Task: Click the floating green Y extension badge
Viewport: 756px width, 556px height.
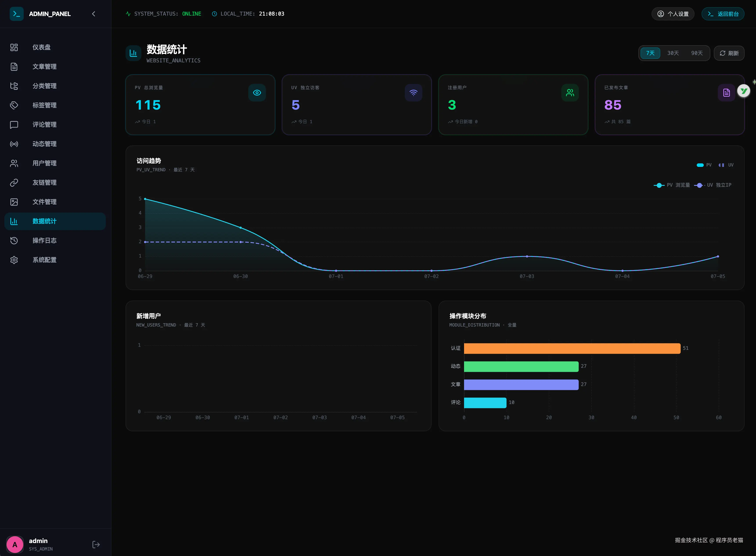Action: click(743, 91)
